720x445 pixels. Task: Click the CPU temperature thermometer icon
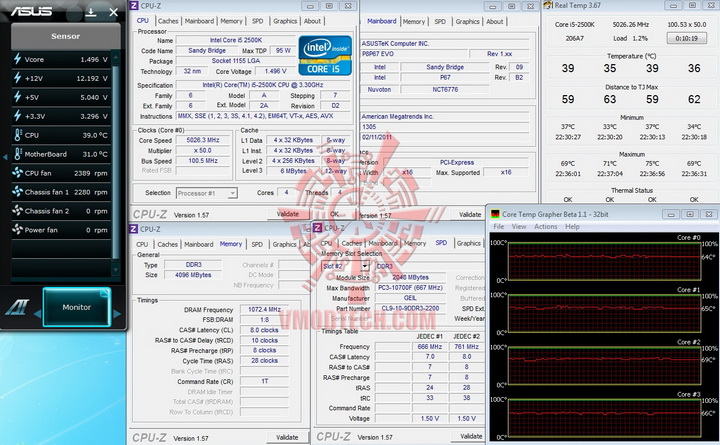coord(17,135)
